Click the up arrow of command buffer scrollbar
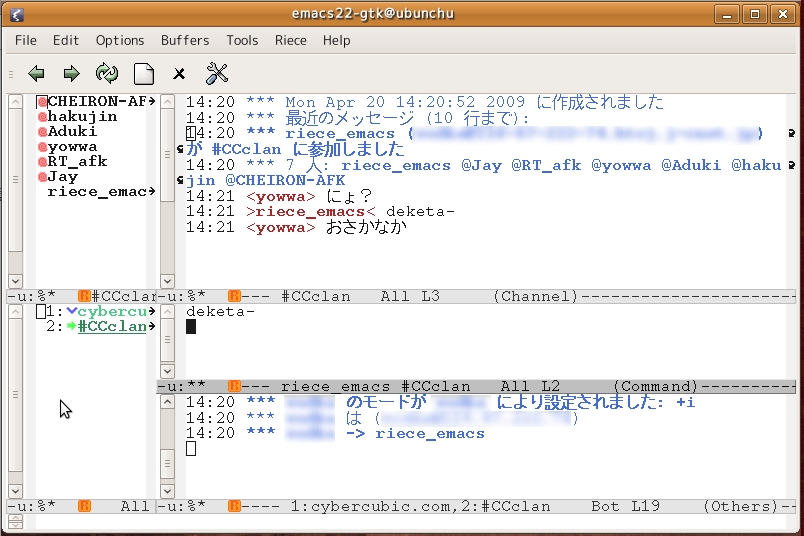The width and height of the screenshot is (804, 536). point(167,311)
